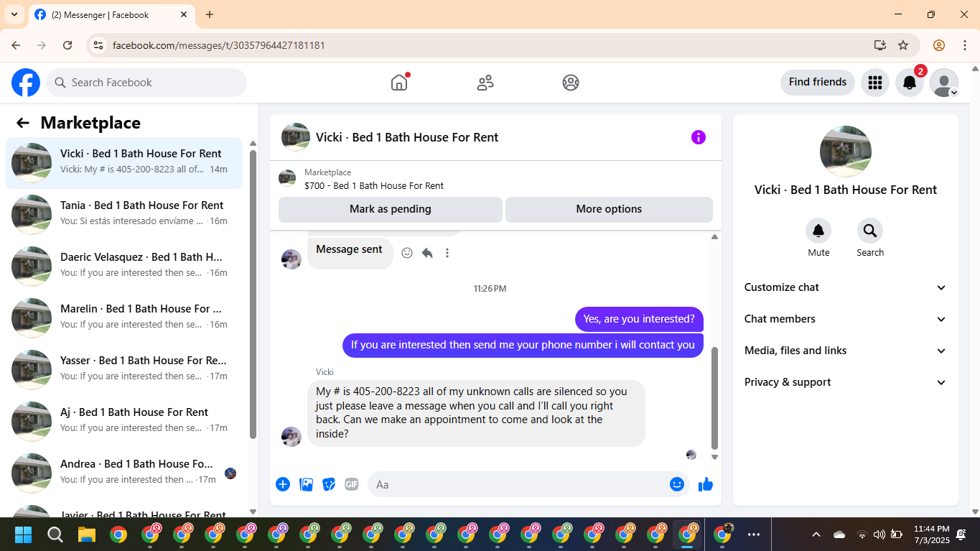Viewport: 980px width, 551px height.
Task: Open the emoji picker in message box
Action: (x=676, y=484)
